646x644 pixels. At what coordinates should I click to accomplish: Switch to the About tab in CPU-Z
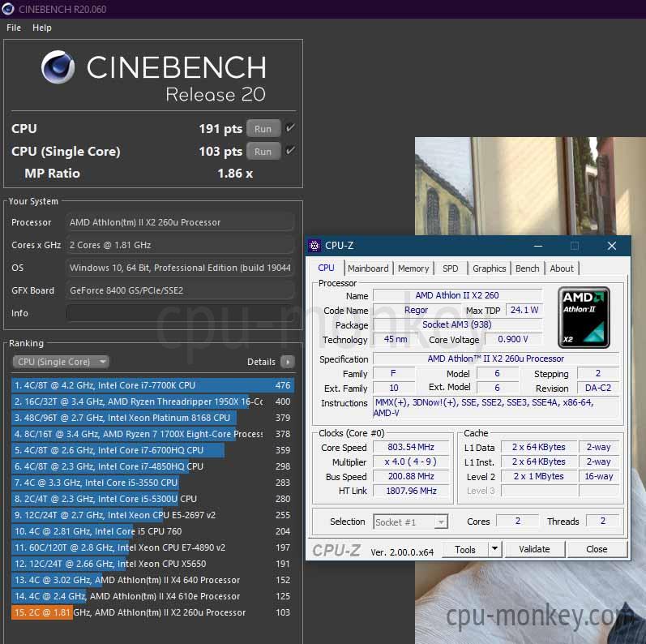click(562, 268)
